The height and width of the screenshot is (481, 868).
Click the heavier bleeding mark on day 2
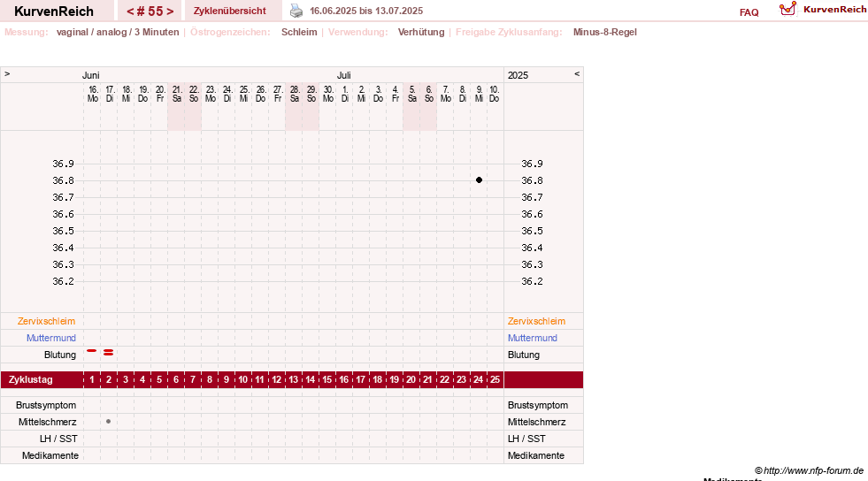click(x=109, y=352)
